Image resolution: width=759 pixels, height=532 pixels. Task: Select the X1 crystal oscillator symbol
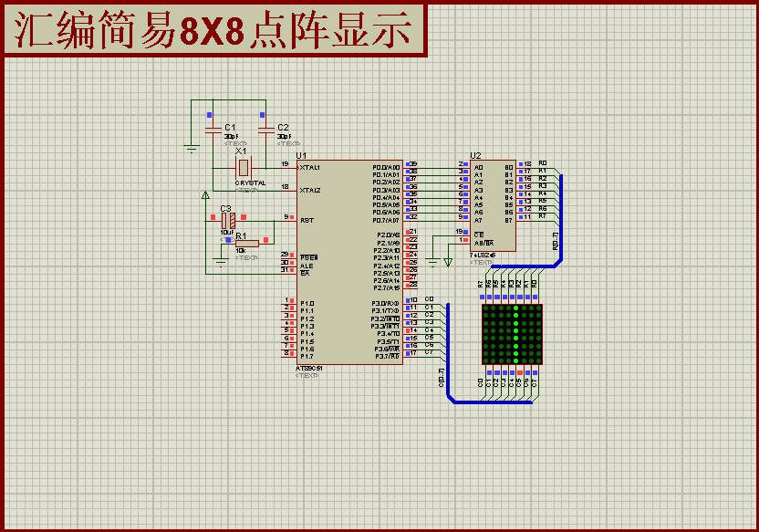[x=243, y=168]
